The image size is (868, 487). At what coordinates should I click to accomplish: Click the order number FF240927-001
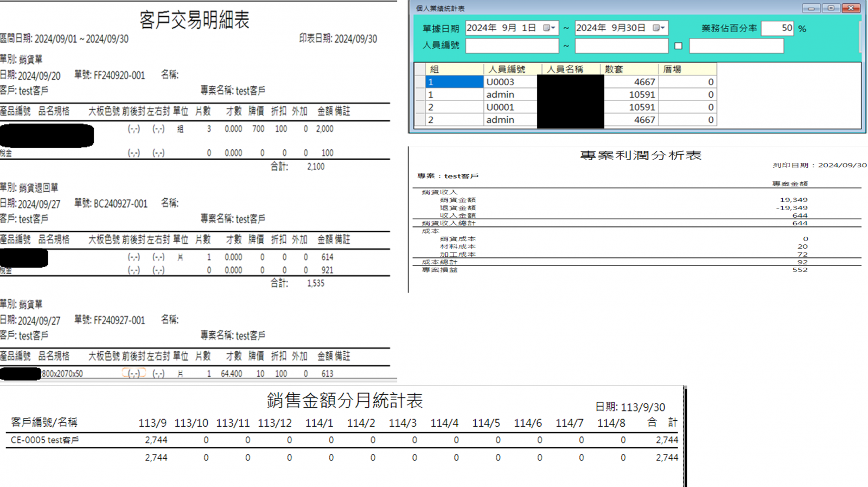tap(119, 320)
